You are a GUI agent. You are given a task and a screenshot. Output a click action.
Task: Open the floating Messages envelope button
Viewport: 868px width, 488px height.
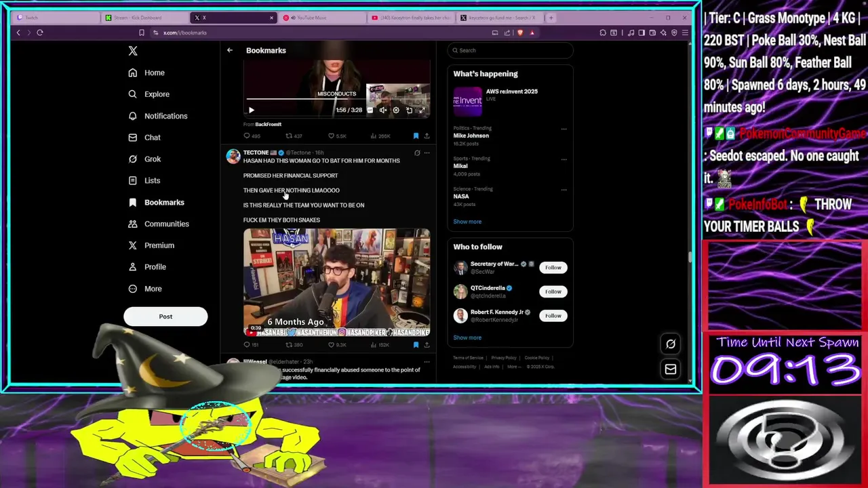click(x=671, y=369)
